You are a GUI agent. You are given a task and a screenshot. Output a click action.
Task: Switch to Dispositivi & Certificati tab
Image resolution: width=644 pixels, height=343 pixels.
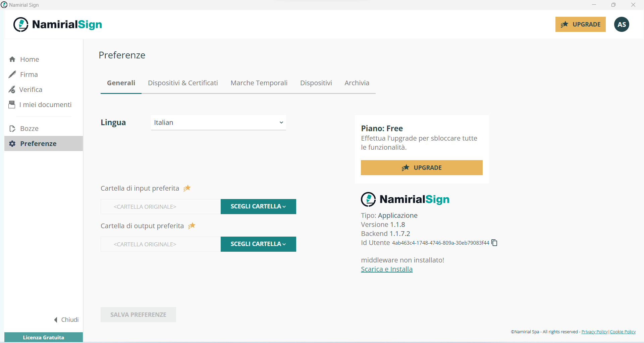183,83
